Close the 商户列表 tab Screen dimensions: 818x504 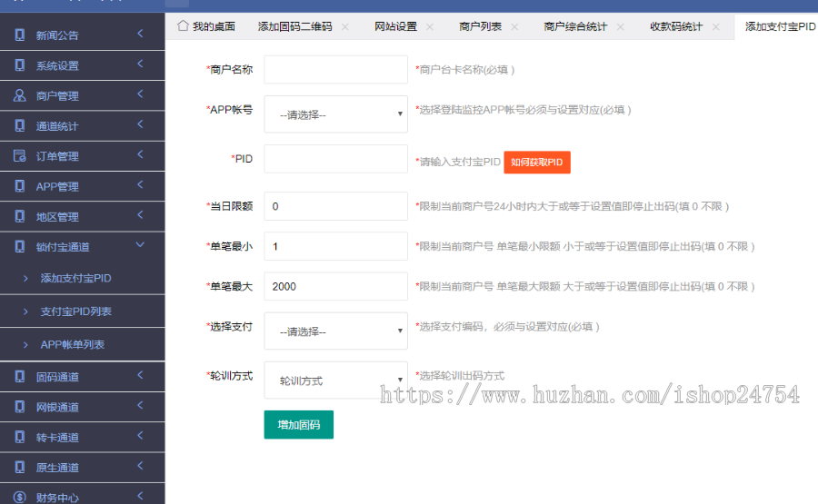514,26
